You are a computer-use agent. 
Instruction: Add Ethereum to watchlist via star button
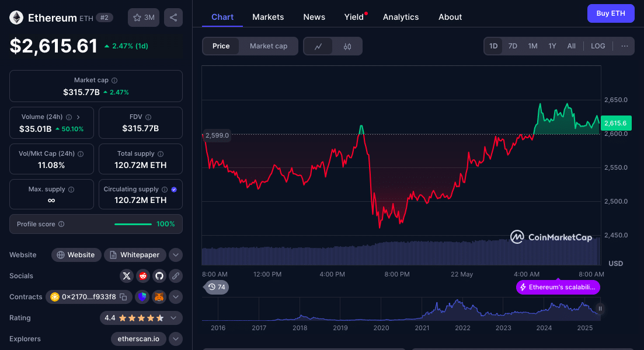pos(144,17)
